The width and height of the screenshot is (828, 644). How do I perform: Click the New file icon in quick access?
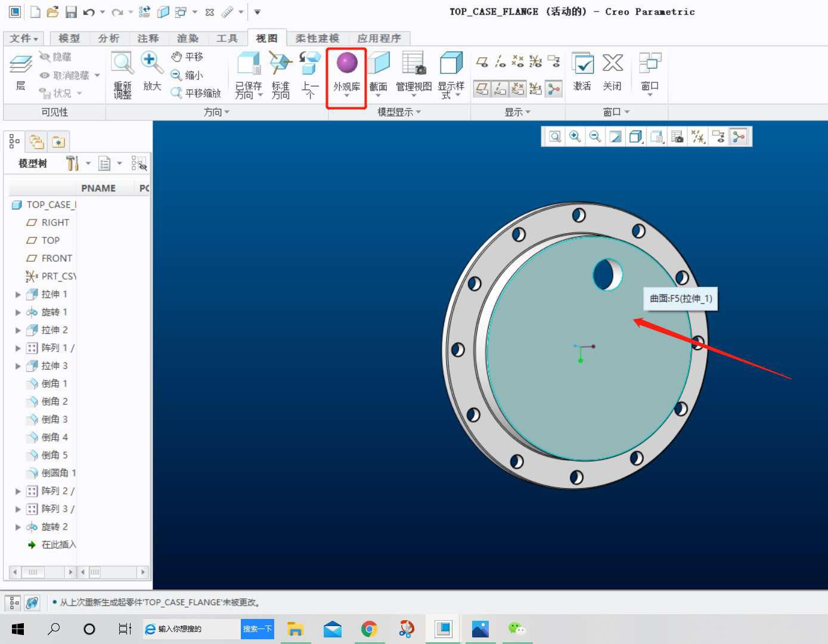click(35, 11)
